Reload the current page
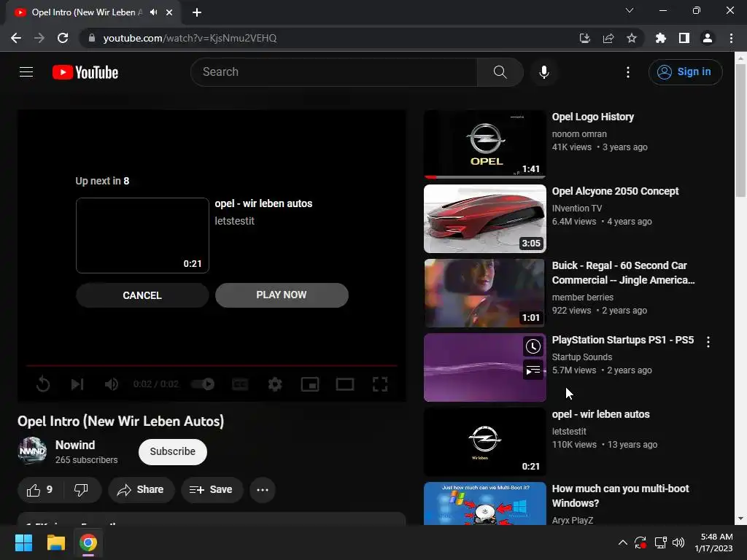 [63, 38]
